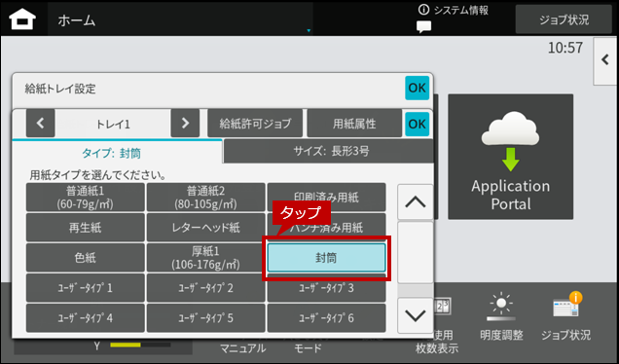This screenshot has width=619, height=364.
Task: Open 給紙許可ジョブ settings
Action: click(x=255, y=124)
